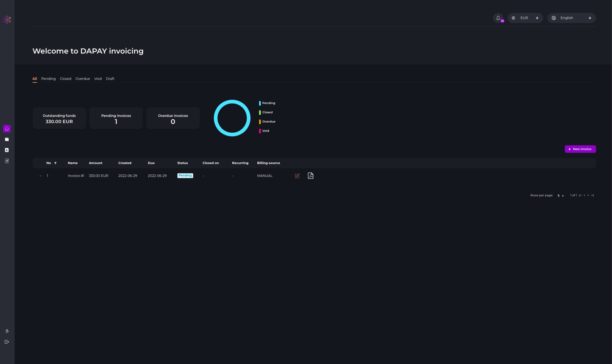Switch to the Pending tab

click(x=48, y=79)
